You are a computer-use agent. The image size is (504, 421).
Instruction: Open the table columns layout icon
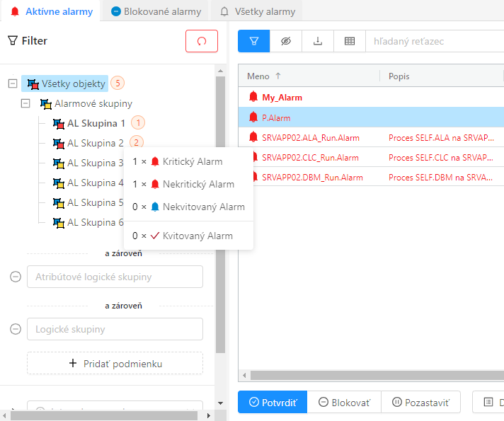point(349,41)
